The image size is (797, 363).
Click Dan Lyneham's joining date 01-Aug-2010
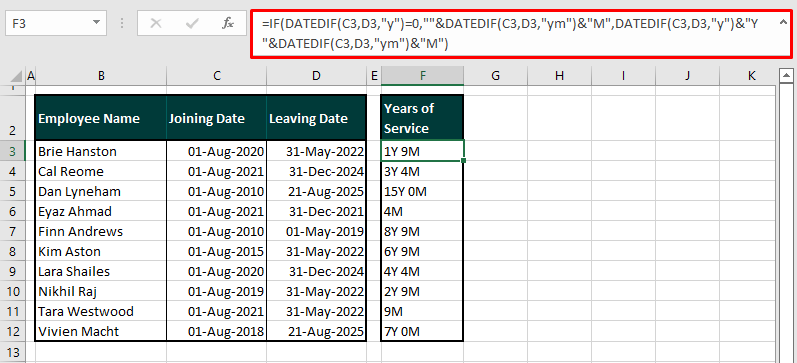point(217,192)
